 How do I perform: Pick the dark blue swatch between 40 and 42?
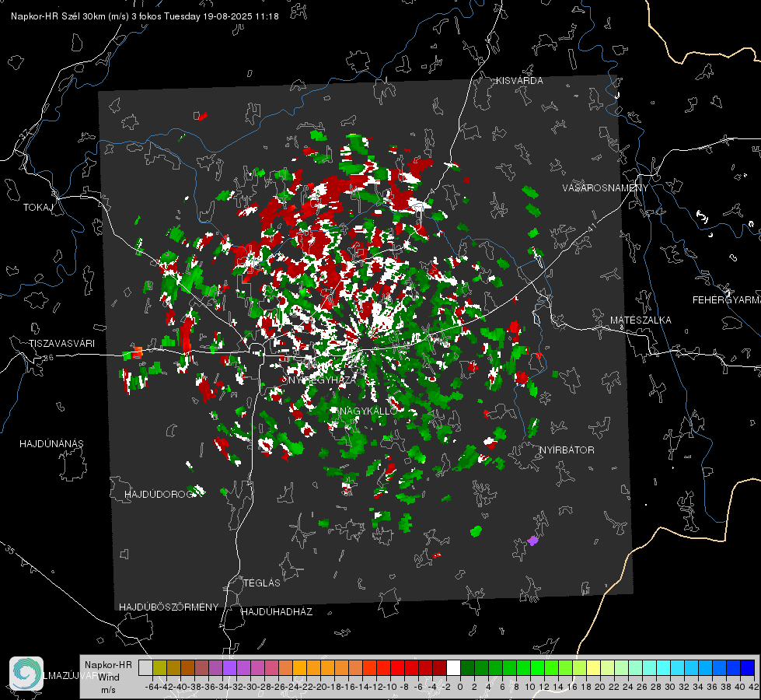pos(748,668)
